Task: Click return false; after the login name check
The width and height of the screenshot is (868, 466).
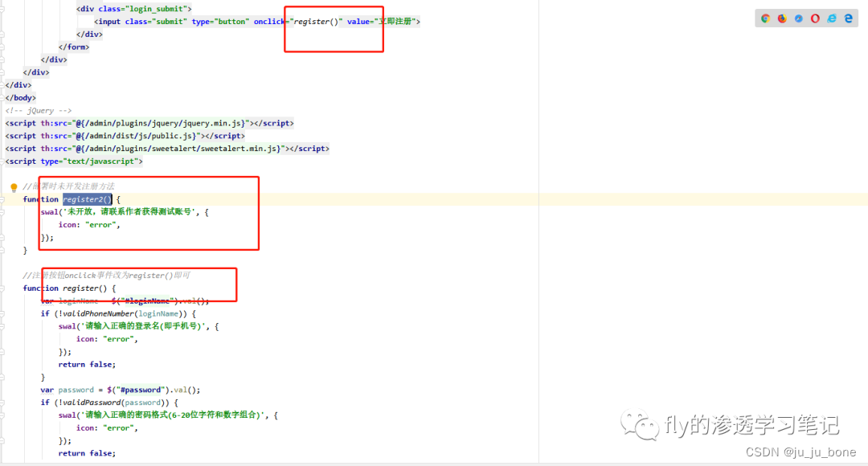Action: (x=87, y=365)
